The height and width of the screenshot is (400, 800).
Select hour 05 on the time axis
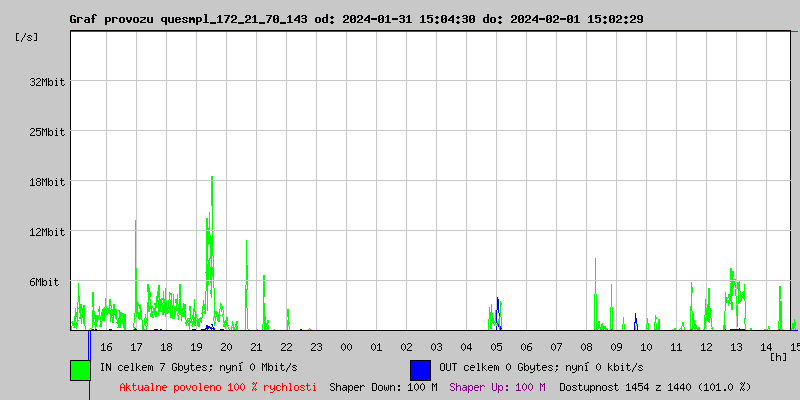coord(496,347)
